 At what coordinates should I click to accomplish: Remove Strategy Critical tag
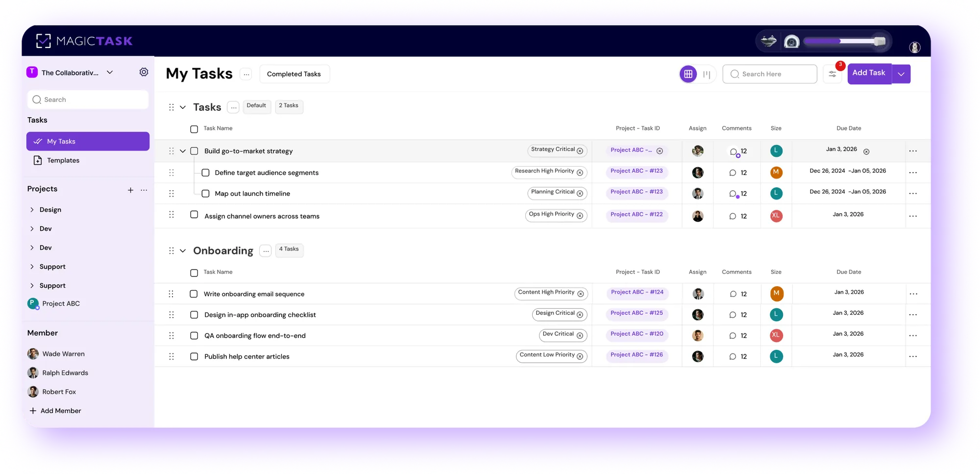point(580,151)
